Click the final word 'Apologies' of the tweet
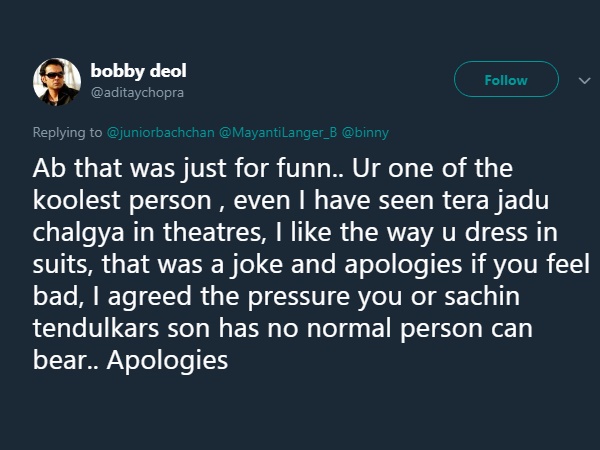 167,360
